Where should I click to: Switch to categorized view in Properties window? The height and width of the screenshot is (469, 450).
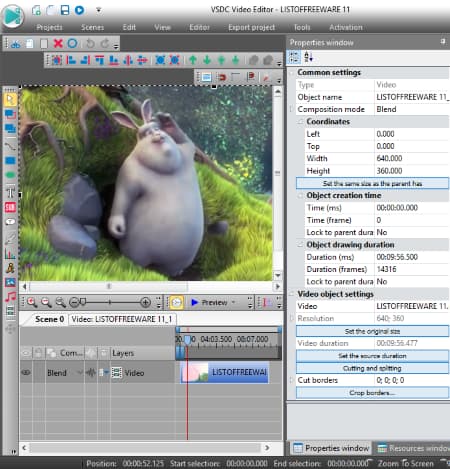[x=294, y=57]
